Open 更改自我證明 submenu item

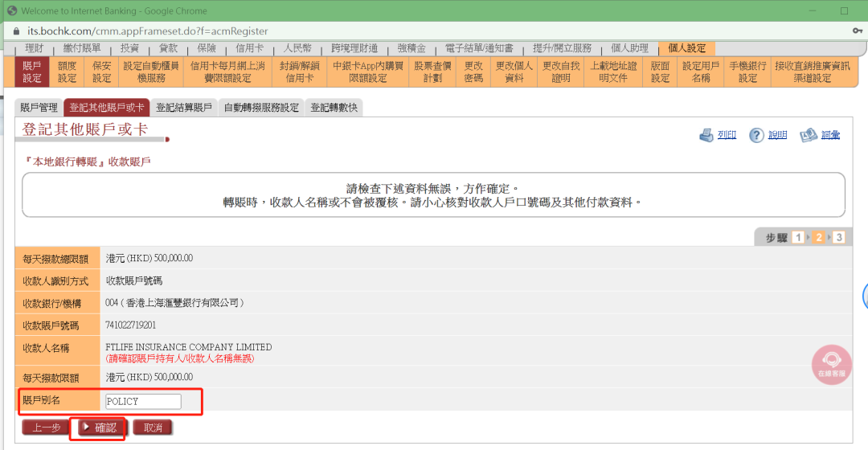561,72
